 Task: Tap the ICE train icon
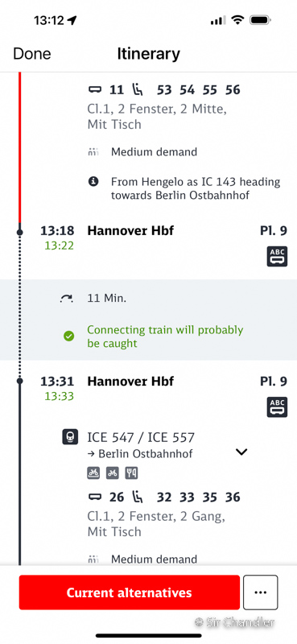(70, 437)
